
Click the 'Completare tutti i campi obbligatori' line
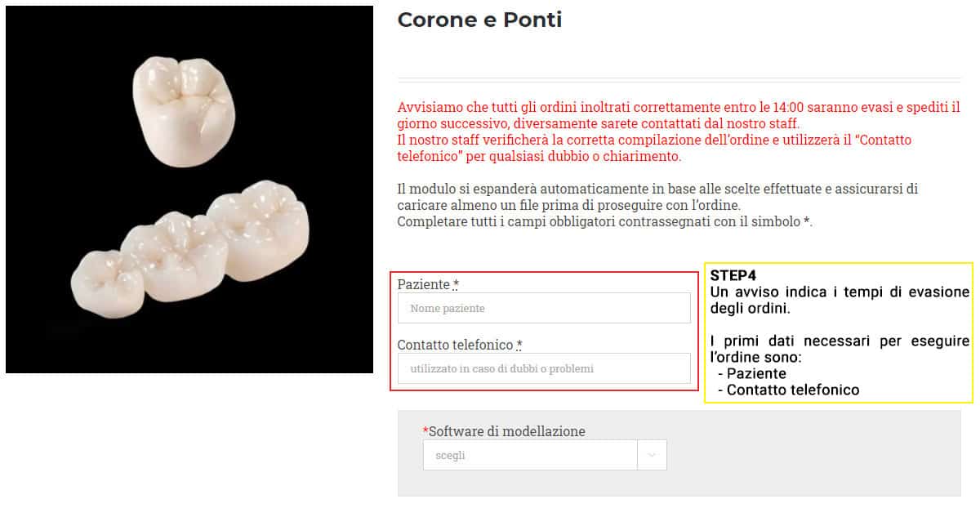[604, 221]
